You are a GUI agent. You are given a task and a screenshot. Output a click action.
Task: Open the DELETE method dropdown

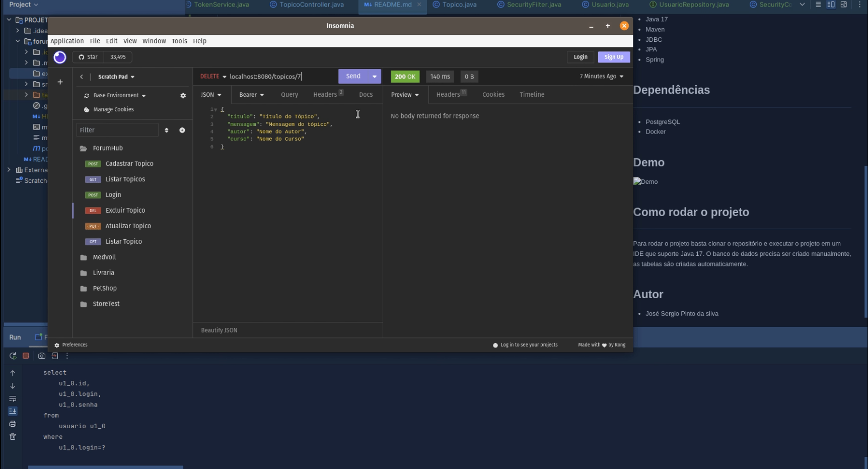[x=213, y=77]
